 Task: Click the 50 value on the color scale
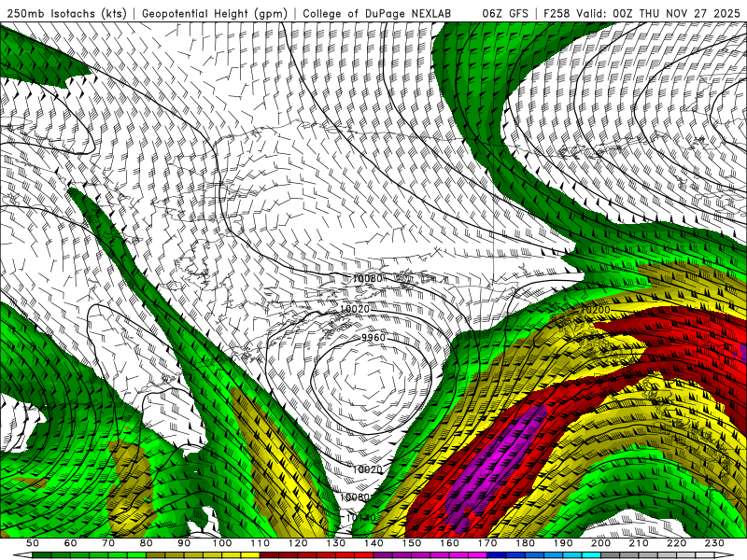[33, 543]
